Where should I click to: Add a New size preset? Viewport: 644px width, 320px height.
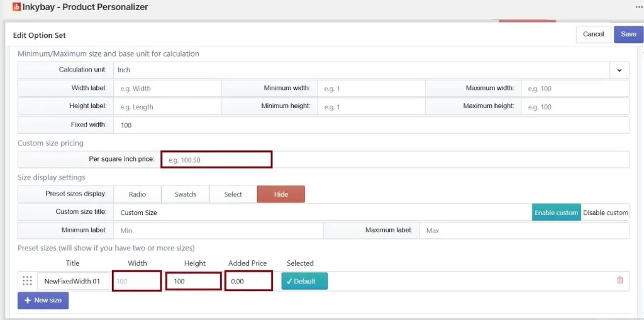(x=43, y=301)
